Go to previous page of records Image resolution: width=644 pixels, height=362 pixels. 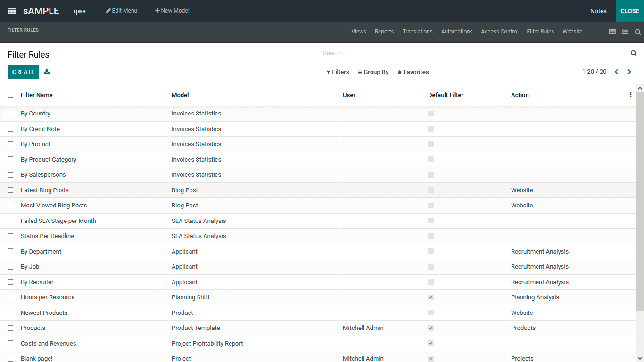(x=616, y=72)
